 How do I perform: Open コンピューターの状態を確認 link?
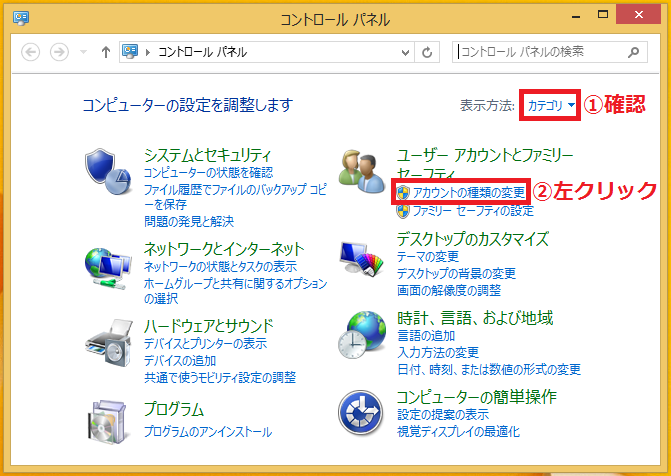tap(208, 173)
